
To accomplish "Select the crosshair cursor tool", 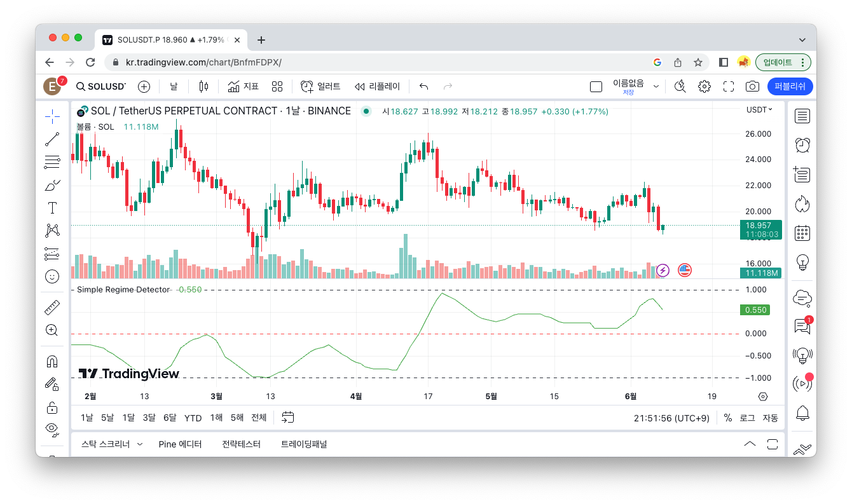I will click(x=52, y=116).
